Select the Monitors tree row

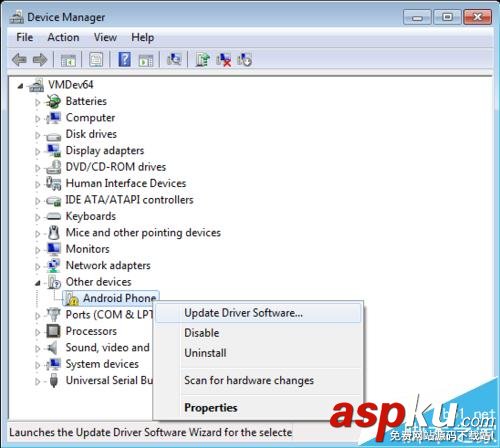(88, 249)
